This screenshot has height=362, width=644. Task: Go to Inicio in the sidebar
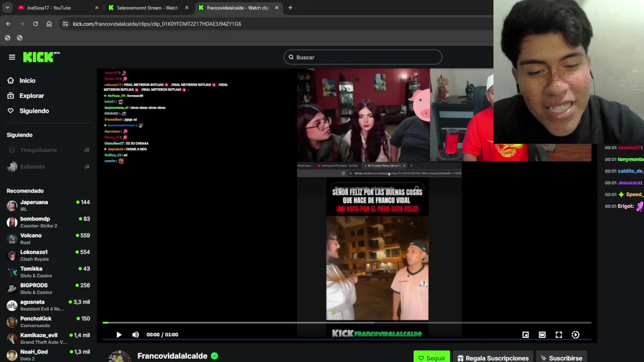[27, 80]
